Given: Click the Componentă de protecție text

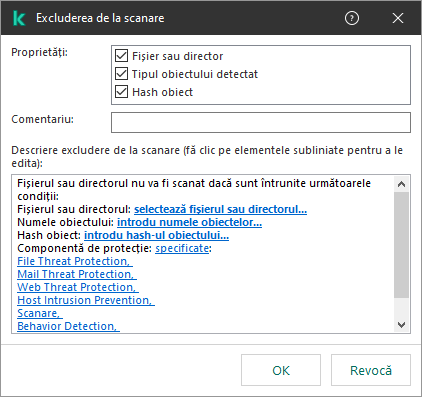Looking at the screenshot, I should tap(84, 248).
